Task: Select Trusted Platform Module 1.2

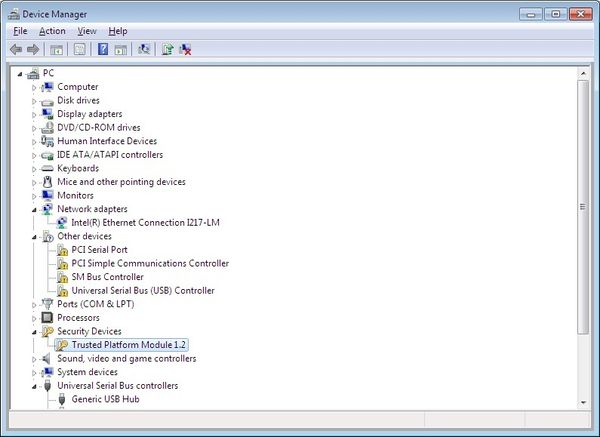Action: coord(129,345)
